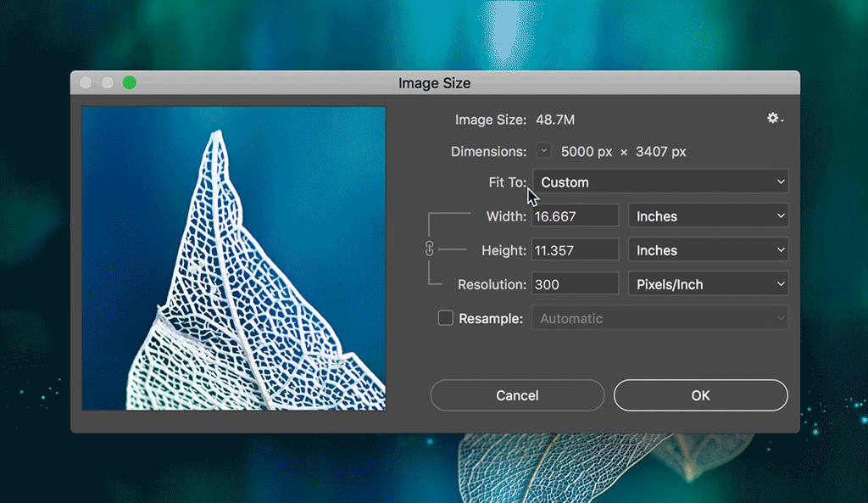Enable the Resample checkbox
The image size is (868, 503).
point(445,318)
